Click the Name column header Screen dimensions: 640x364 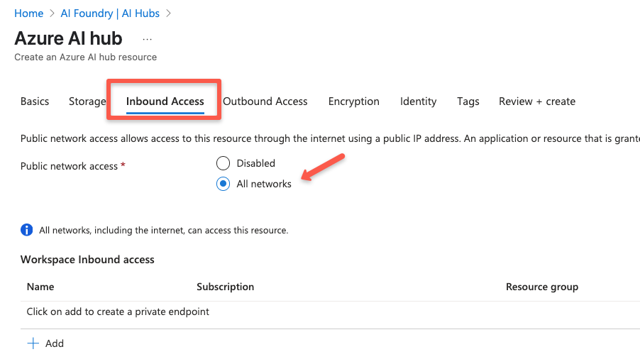click(x=40, y=287)
